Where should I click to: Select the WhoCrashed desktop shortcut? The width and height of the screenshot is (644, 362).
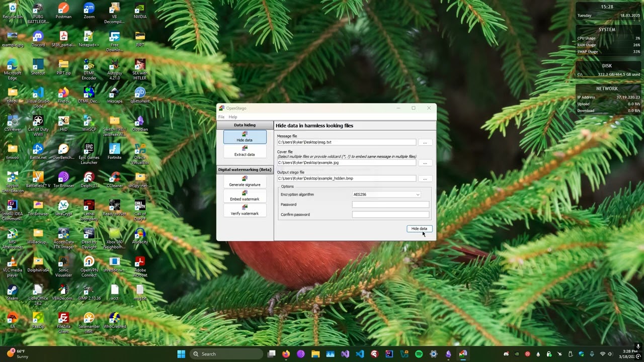point(115,321)
